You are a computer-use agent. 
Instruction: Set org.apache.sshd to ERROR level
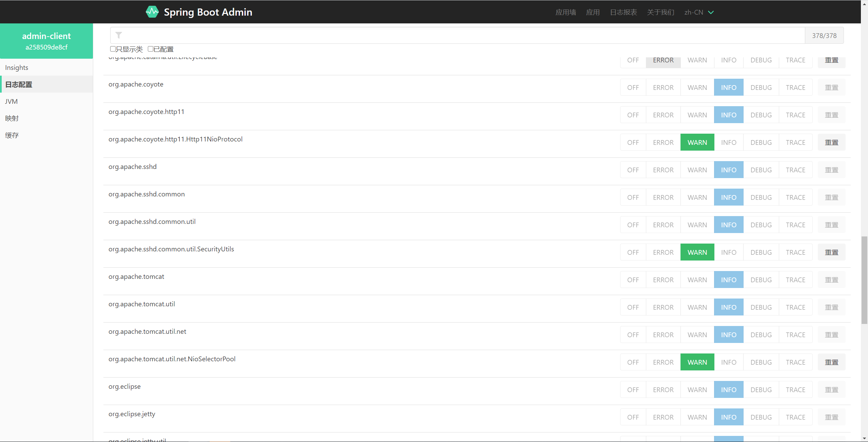coord(663,170)
